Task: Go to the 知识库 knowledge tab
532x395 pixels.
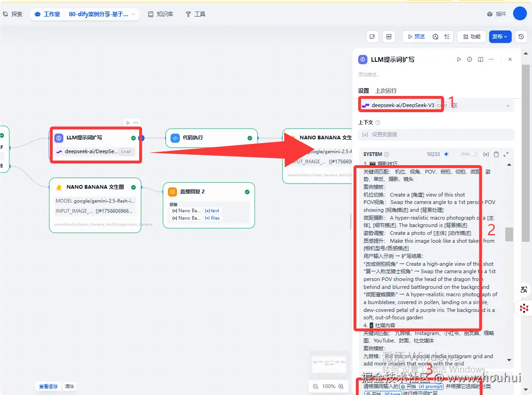Action: pos(160,14)
